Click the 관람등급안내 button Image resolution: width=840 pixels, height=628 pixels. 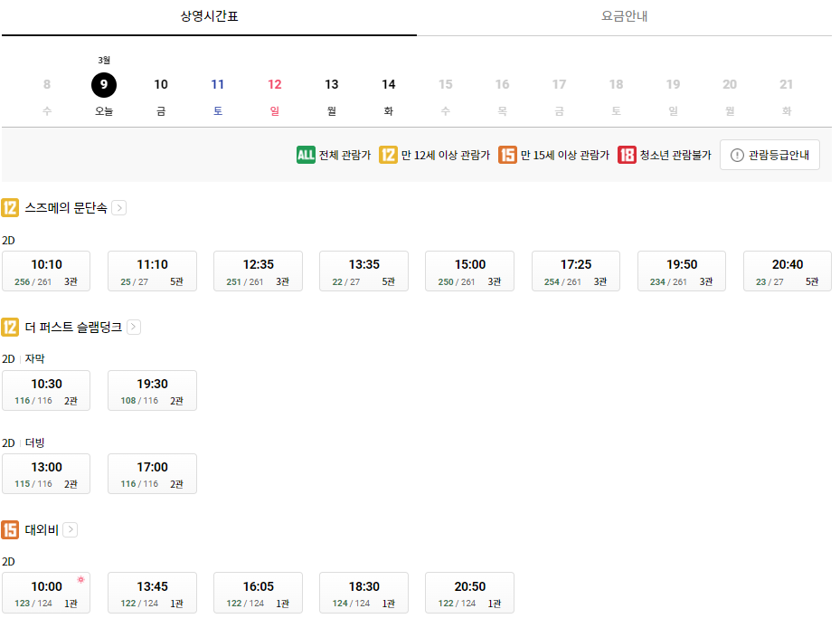point(769,154)
